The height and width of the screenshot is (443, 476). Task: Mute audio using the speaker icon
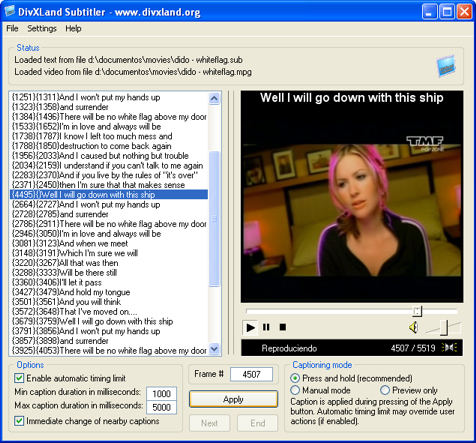tap(413, 327)
